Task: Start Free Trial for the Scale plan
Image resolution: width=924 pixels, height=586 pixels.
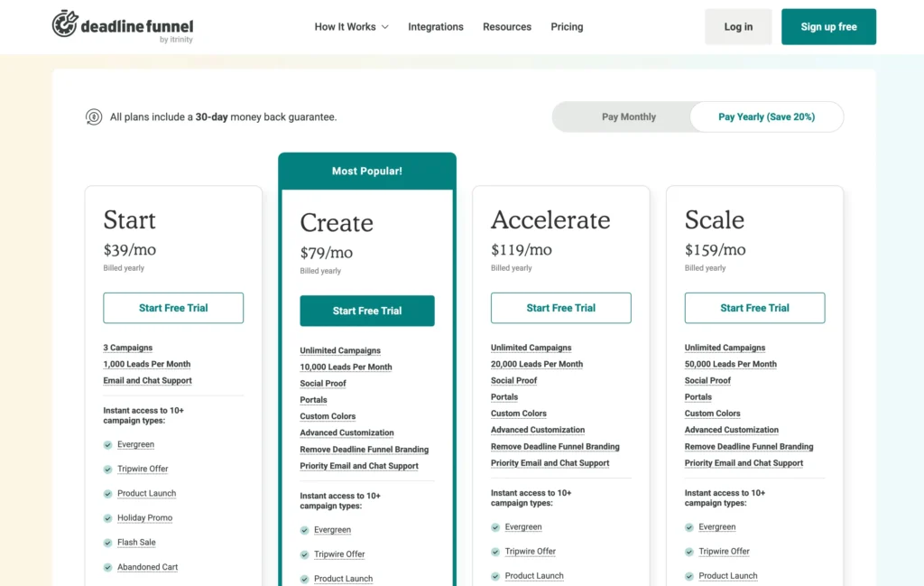Action: (754, 308)
